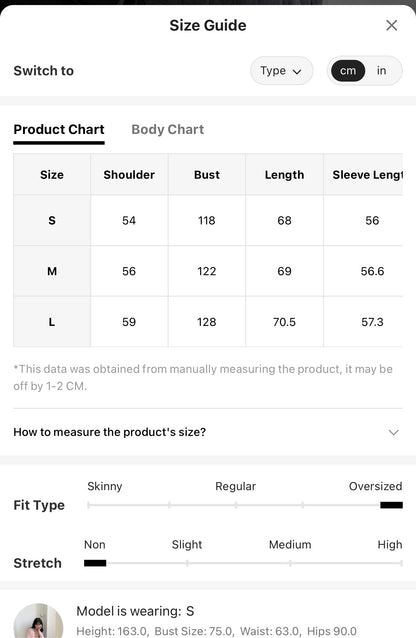Open the Body Chart tab

pyautogui.click(x=168, y=129)
